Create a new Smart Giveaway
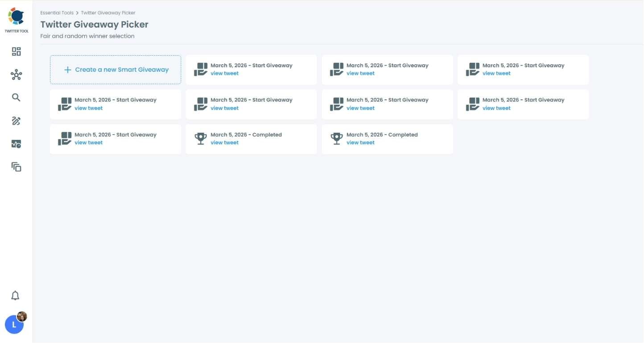 (x=122, y=69)
